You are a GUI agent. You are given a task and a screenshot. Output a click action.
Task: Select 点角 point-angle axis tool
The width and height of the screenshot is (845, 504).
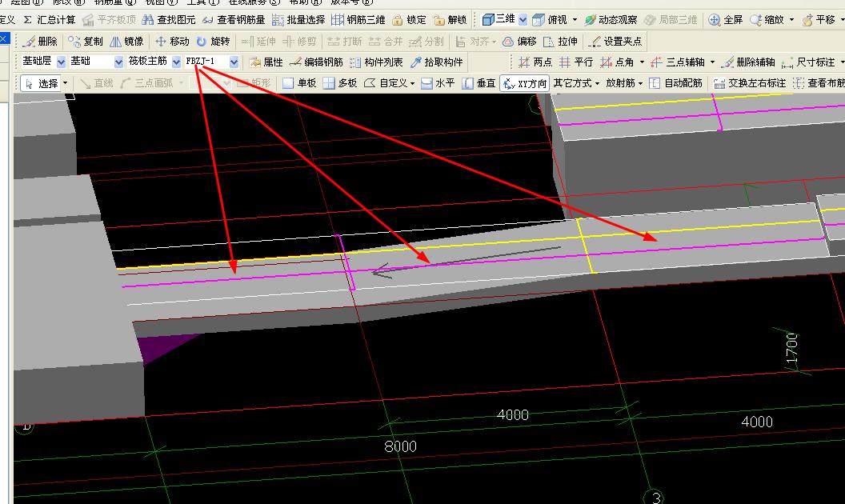tap(618, 62)
